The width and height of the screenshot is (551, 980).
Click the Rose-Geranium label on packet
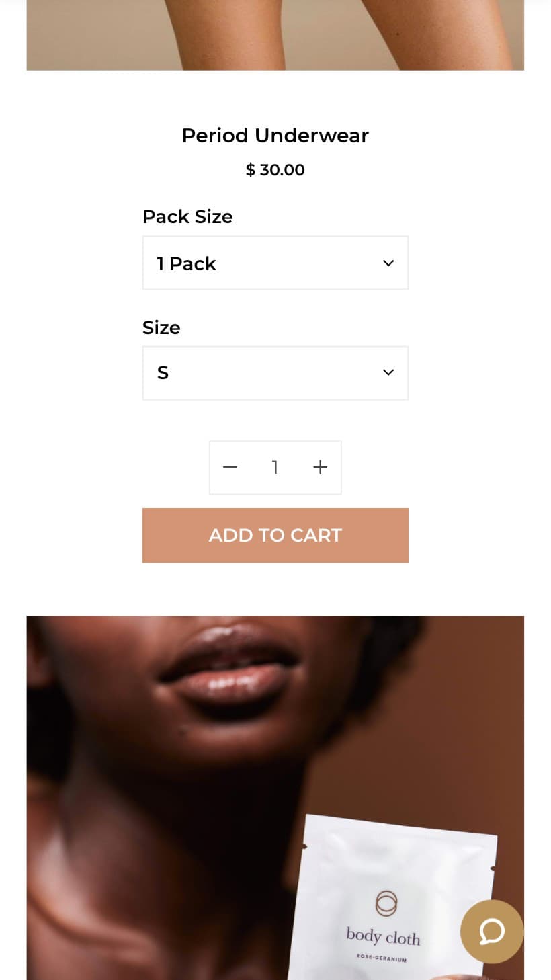(x=382, y=959)
